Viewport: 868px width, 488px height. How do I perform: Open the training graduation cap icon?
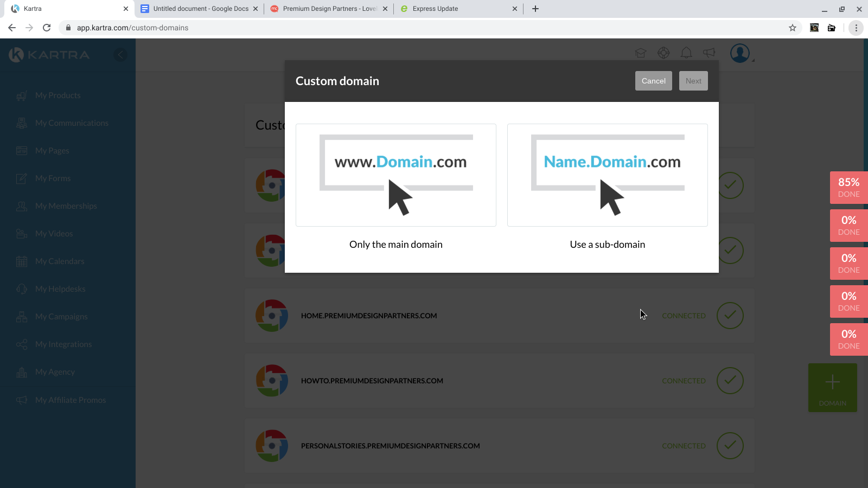tap(641, 53)
